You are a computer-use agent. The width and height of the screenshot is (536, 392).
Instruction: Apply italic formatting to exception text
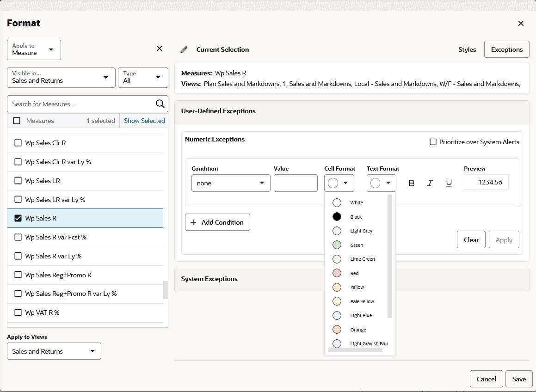(x=430, y=183)
